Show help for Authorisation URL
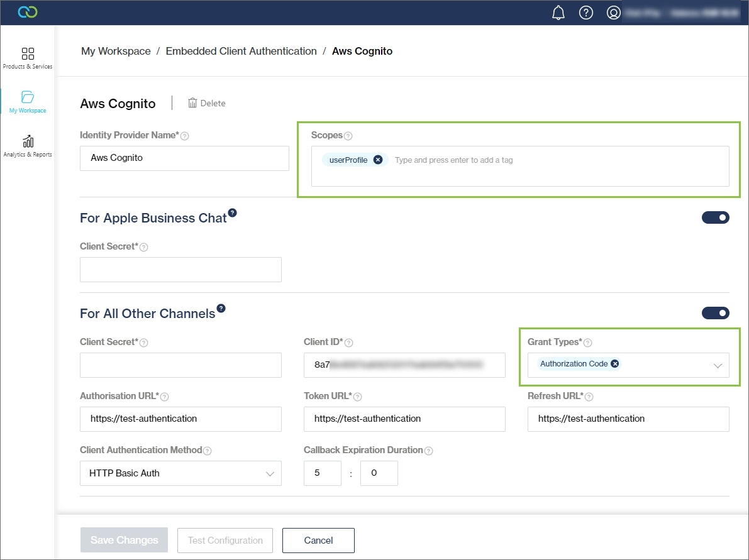 [164, 397]
